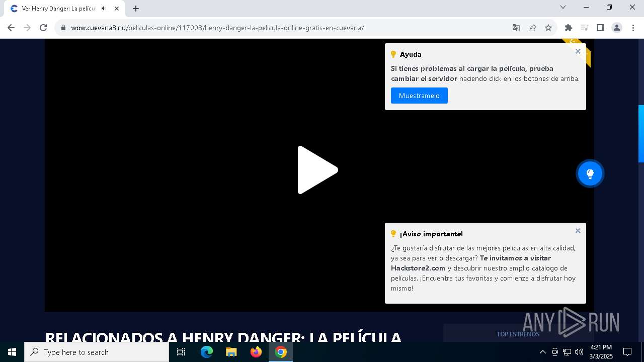Play the Henry Danger movie video

(317, 170)
